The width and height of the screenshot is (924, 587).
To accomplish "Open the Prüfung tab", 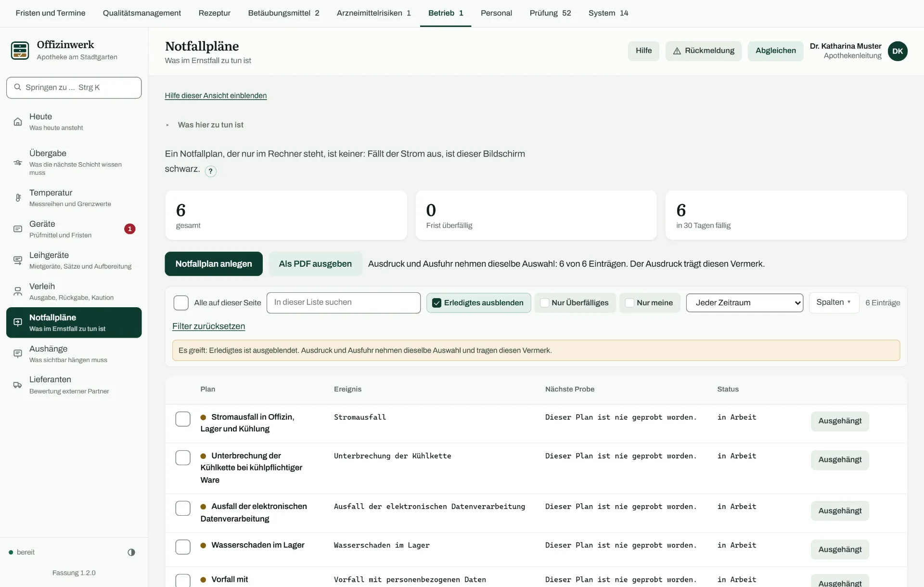I will coord(550,13).
